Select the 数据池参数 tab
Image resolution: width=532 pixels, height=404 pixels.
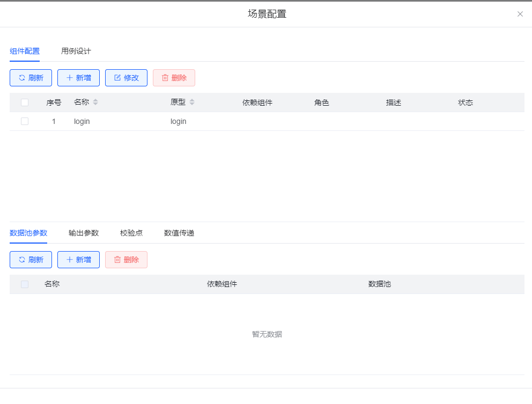point(28,233)
